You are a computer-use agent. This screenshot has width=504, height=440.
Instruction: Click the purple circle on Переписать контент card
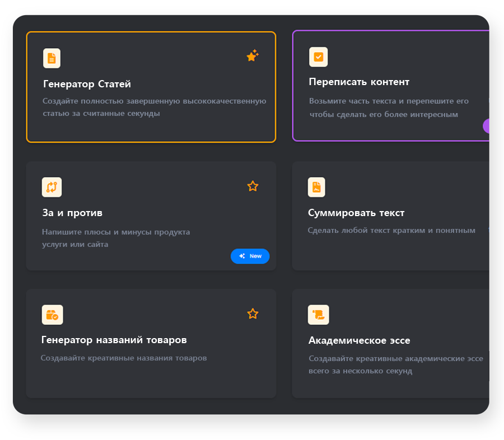[x=486, y=126]
